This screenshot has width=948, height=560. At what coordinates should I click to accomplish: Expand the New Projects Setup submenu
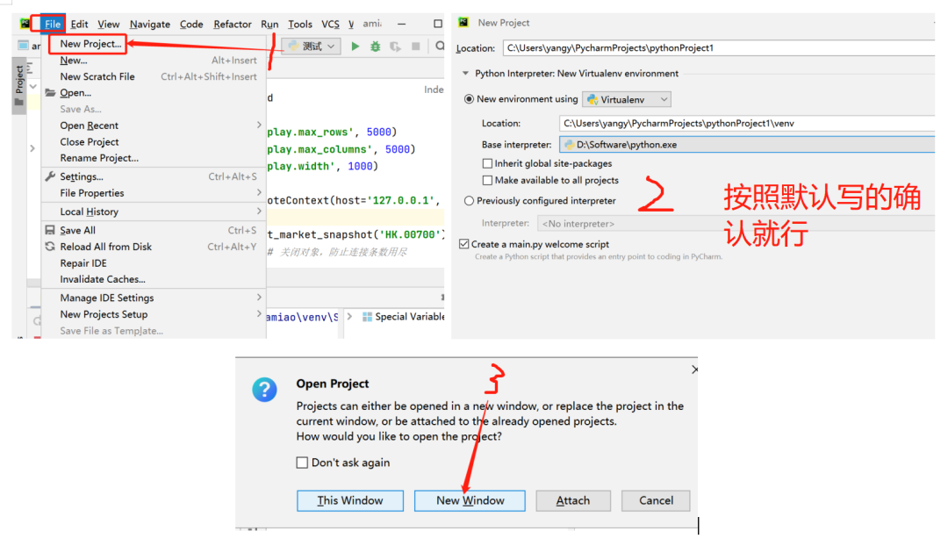coord(259,314)
